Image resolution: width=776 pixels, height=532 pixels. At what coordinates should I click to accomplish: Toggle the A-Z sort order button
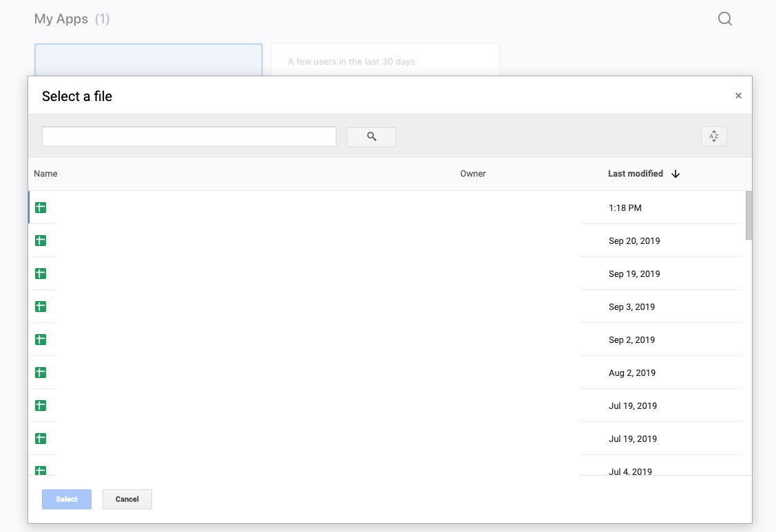[713, 136]
